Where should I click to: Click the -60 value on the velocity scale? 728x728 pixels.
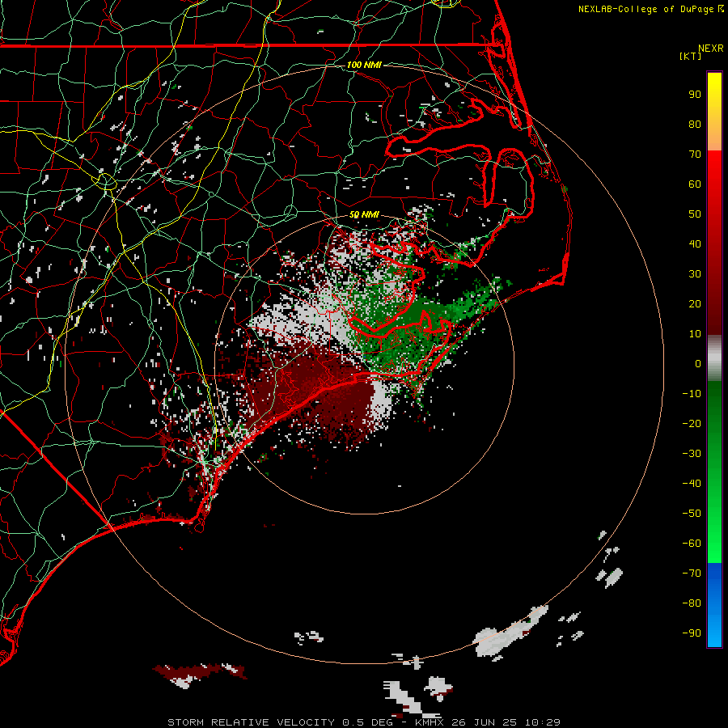[692, 544]
